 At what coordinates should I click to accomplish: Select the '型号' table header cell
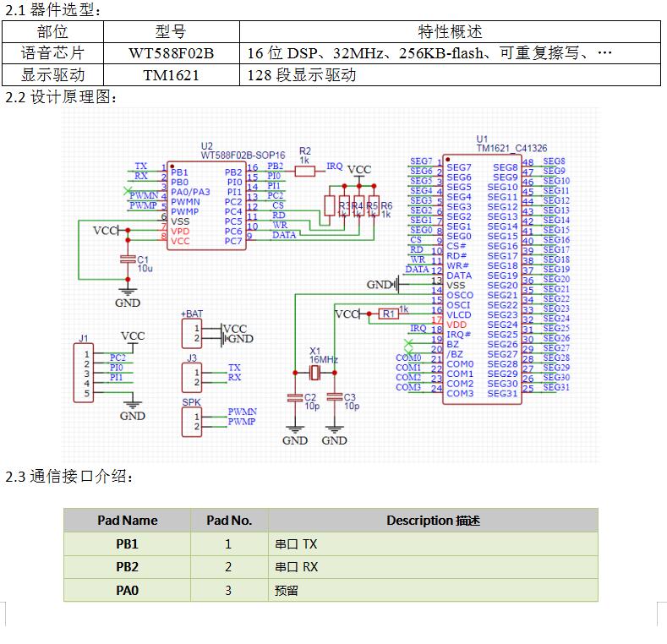tap(172, 32)
